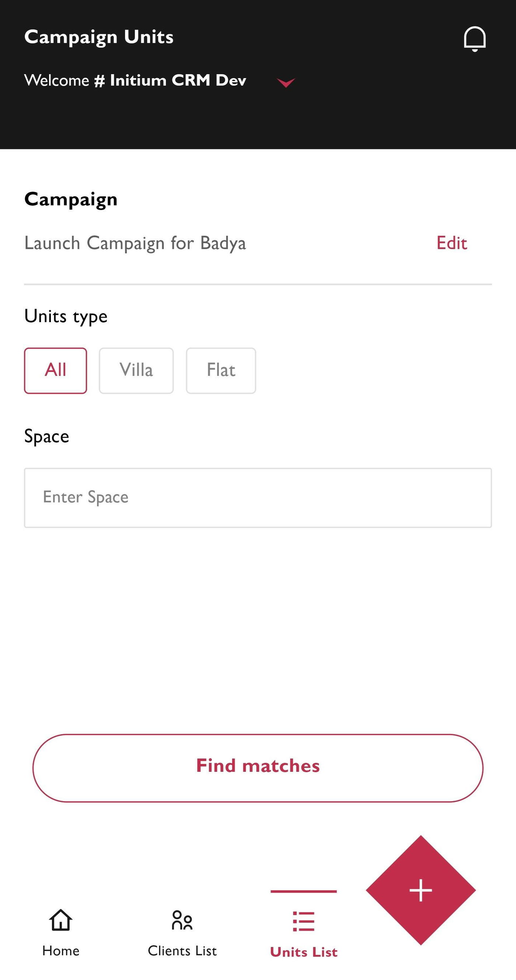Click the Space field label
The height and width of the screenshot is (980, 516).
tap(47, 436)
